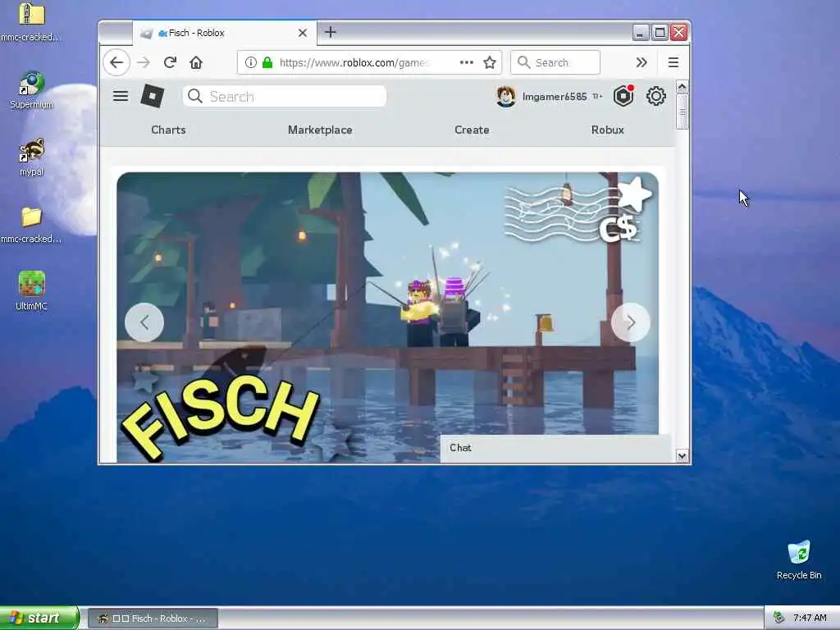Image resolution: width=840 pixels, height=630 pixels.
Task: Click page scrollbar up arrow
Action: 682,87
